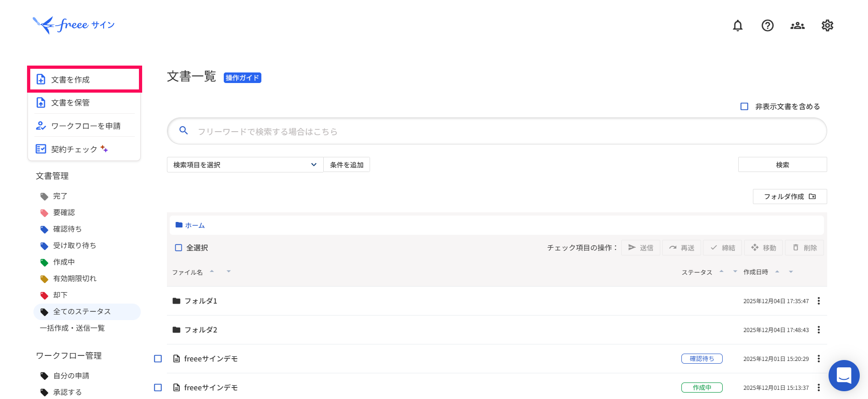
Task: Click the 有効期限切れ yellow tag icon
Action: [44, 279]
